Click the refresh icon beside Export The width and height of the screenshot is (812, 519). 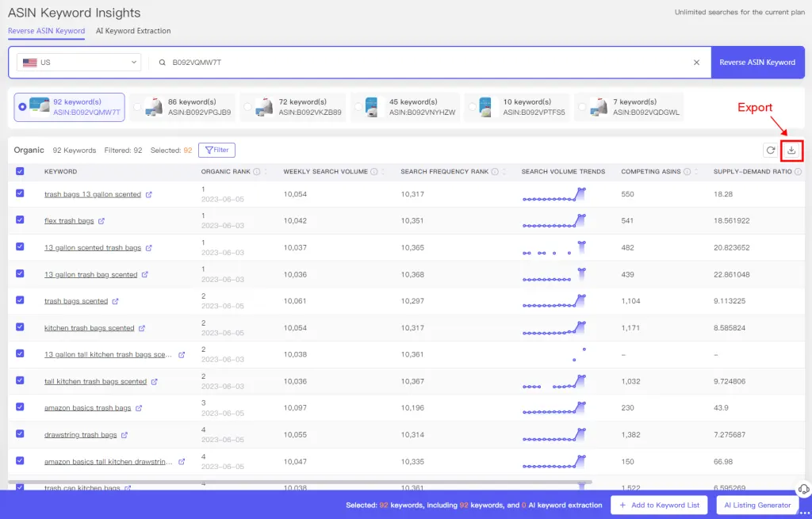pos(769,151)
